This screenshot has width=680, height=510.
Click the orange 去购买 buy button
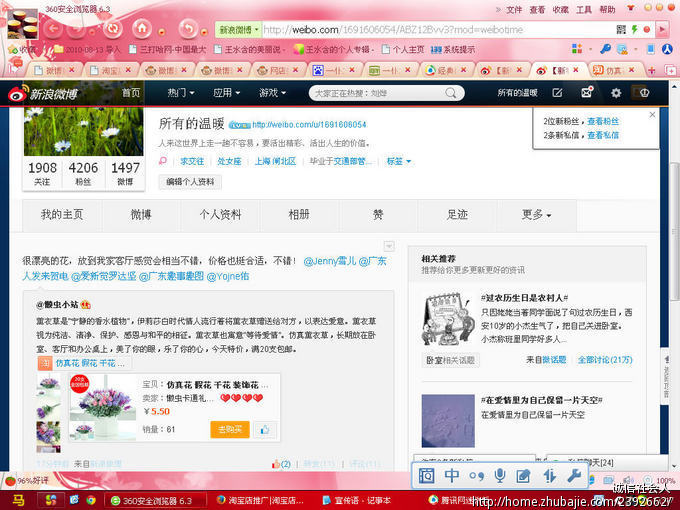[230, 429]
